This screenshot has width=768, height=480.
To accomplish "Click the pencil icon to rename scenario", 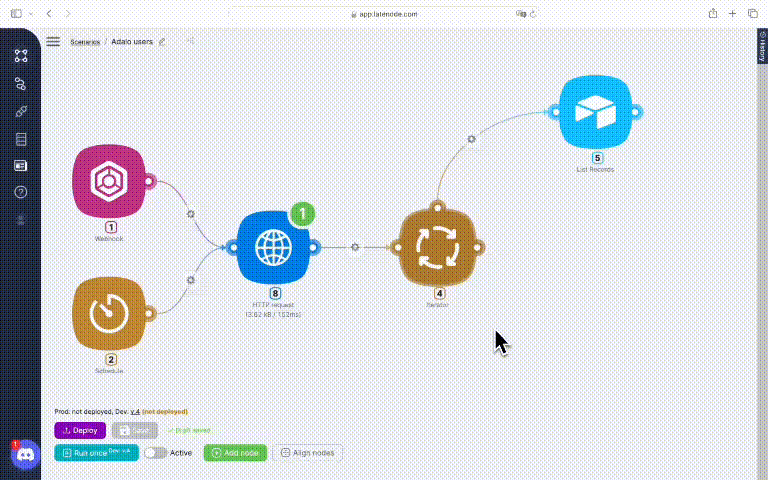I will 163,42.
